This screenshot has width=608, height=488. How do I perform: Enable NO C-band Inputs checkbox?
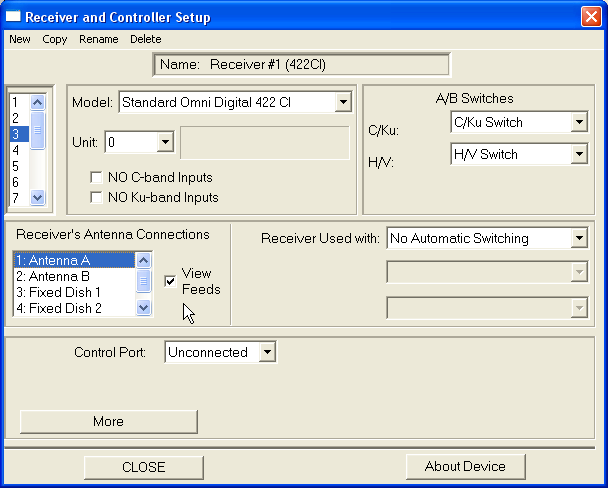click(96, 177)
